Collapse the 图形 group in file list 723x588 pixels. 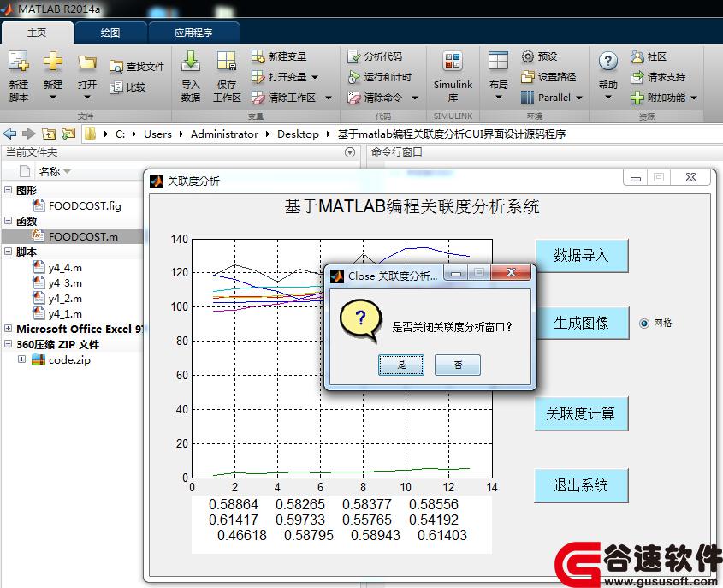click(8, 189)
